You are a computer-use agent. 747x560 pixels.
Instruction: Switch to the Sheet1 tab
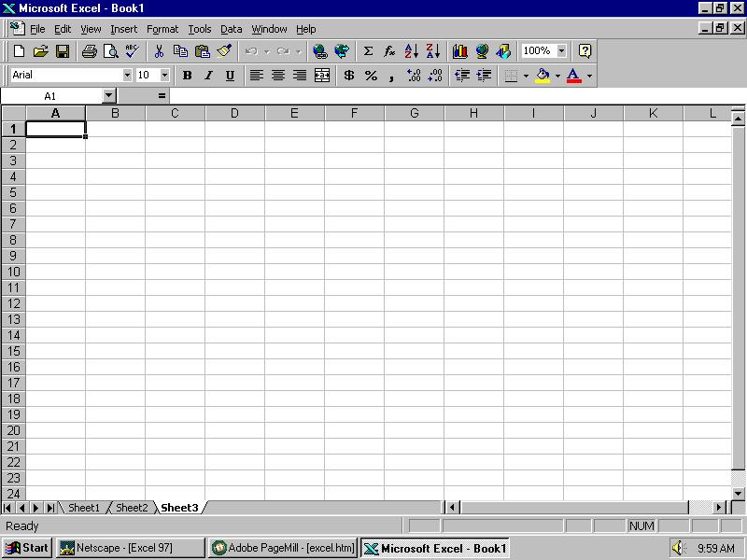(x=84, y=508)
